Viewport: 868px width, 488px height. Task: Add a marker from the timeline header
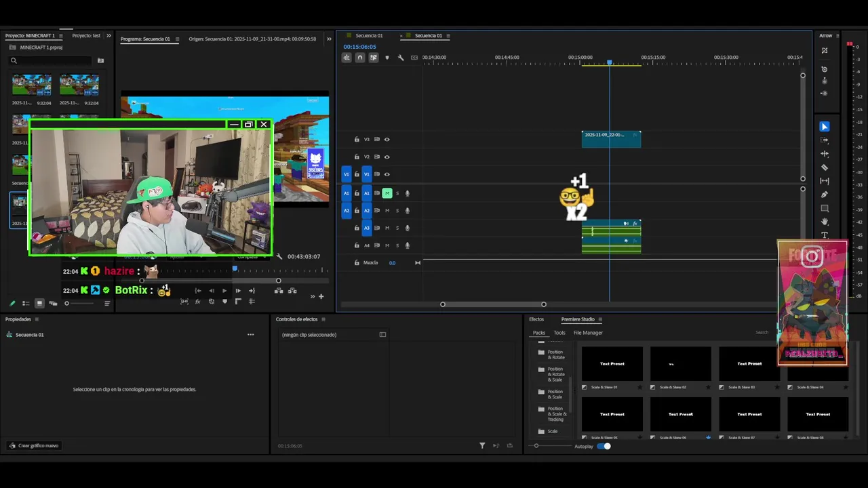click(x=387, y=58)
